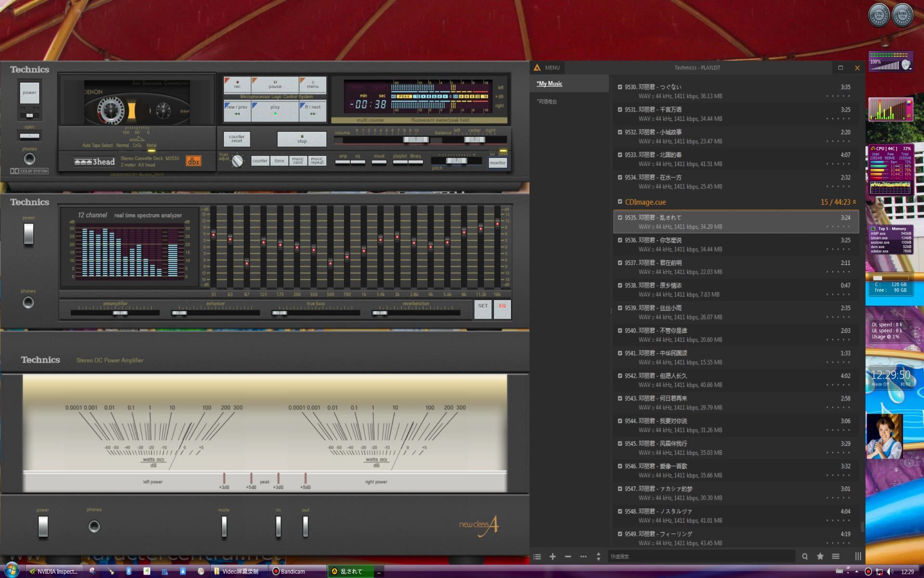Pause the cassette deck playback
924x578 pixels.
(x=275, y=85)
